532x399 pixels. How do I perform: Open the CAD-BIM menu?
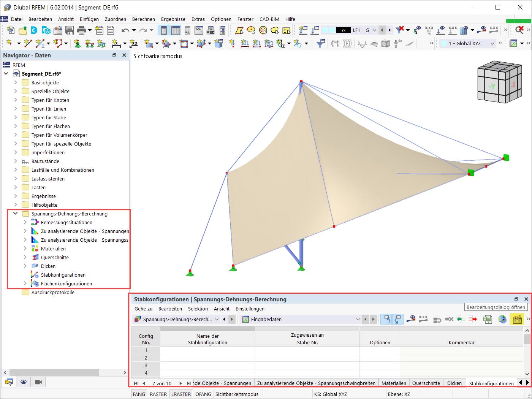pyautogui.click(x=269, y=19)
